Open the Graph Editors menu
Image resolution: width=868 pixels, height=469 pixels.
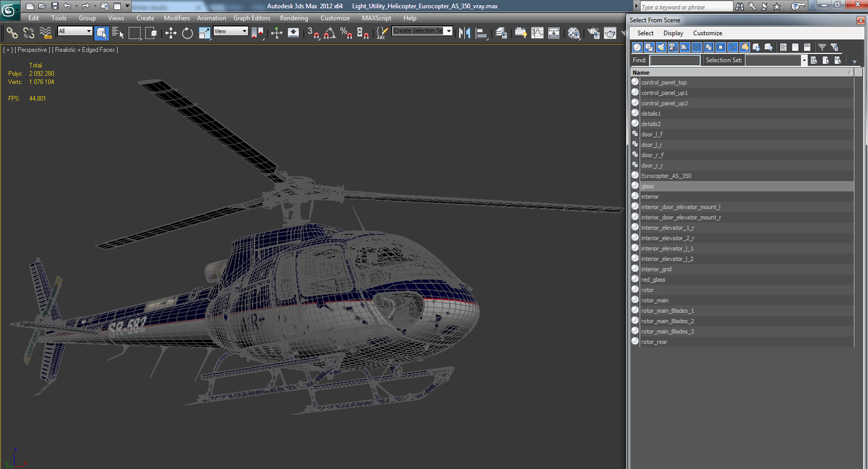coord(252,18)
